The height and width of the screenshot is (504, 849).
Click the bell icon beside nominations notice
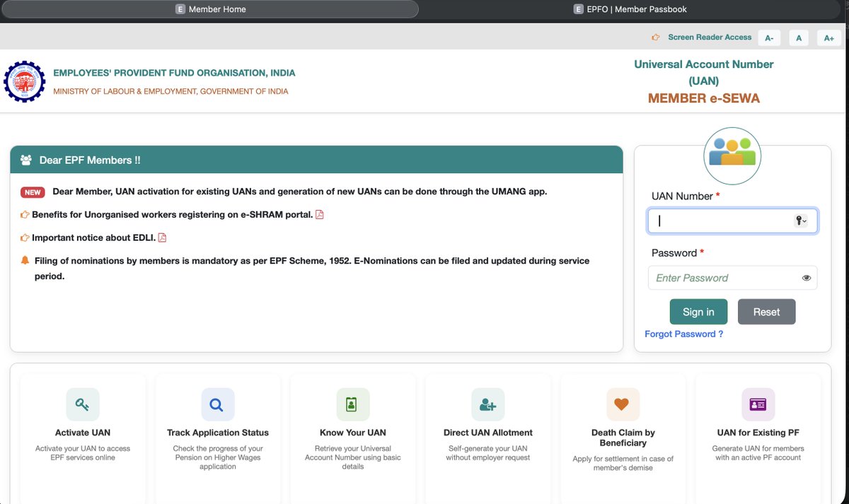point(25,261)
